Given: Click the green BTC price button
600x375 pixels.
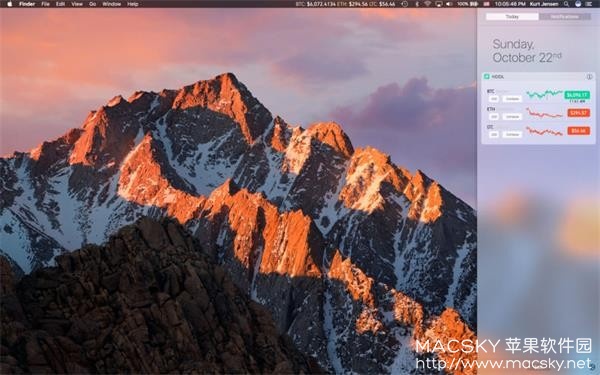Looking at the screenshot, I should click(577, 95).
